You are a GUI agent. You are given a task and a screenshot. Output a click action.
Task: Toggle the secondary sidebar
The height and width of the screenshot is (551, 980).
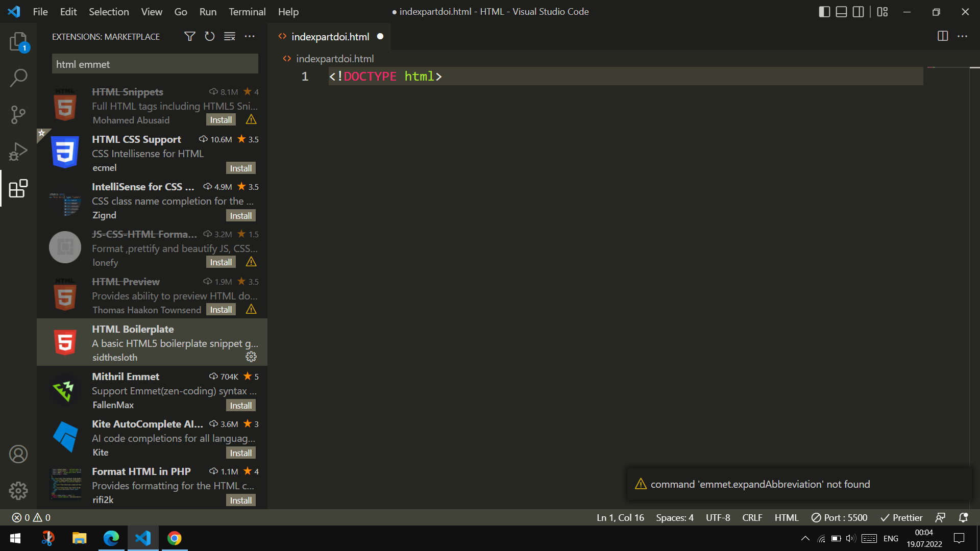[x=859, y=12]
